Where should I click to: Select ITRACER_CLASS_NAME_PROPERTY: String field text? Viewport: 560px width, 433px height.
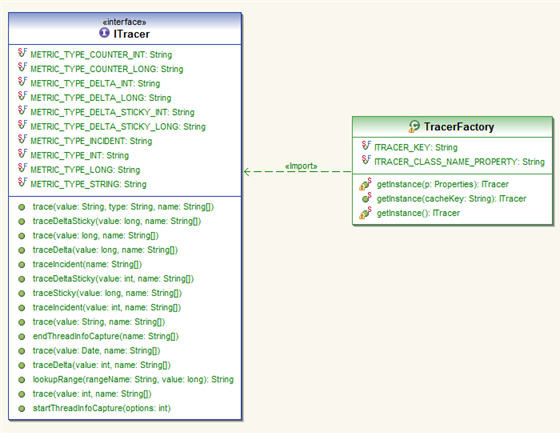[x=459, y=162]
